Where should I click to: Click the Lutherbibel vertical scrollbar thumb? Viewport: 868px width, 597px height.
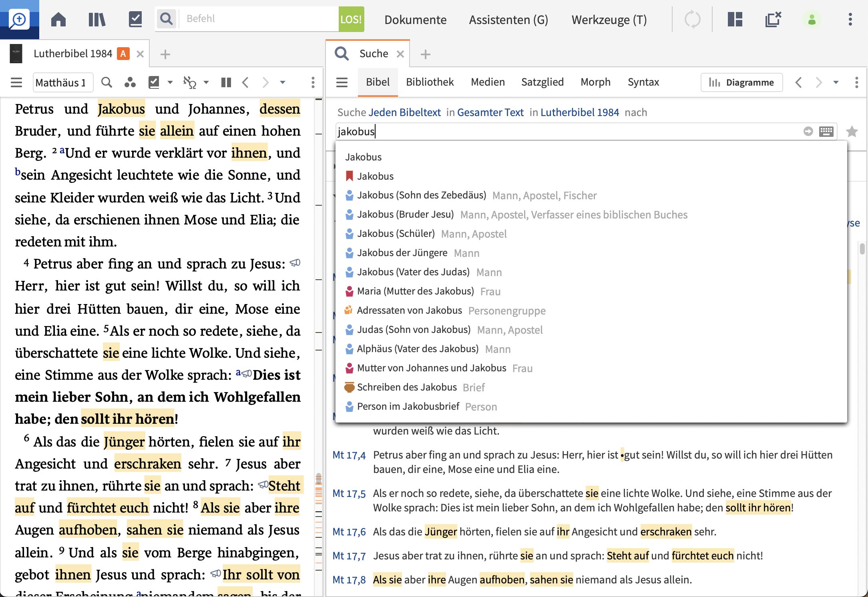coord(319,478)
